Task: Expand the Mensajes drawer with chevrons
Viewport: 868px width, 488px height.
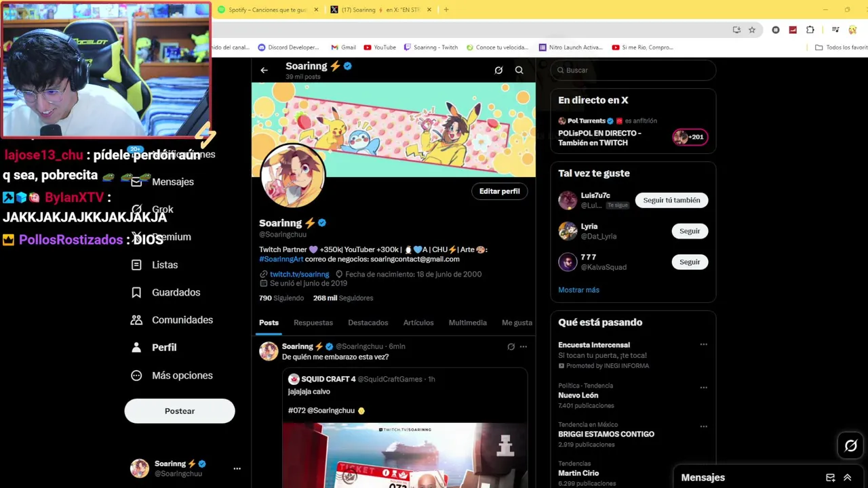Action: pos(847,477)
